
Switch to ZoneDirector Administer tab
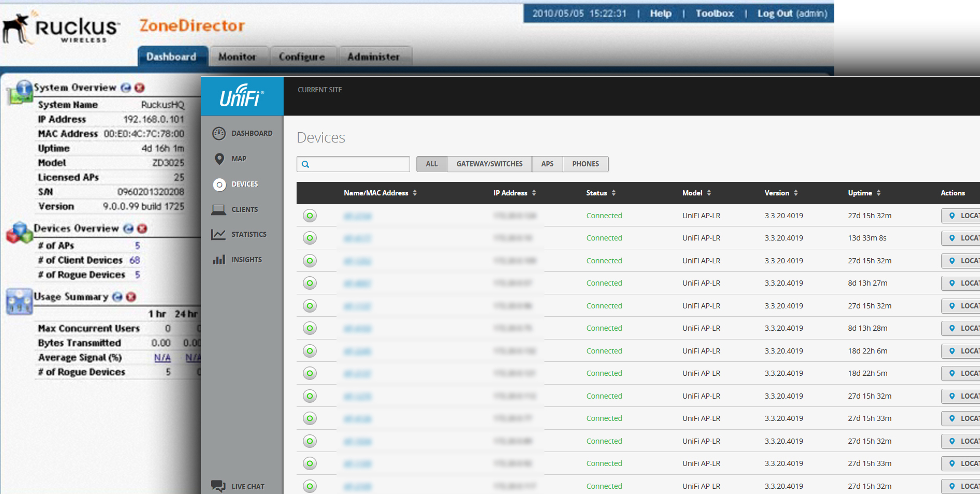[x=374, y=57]
